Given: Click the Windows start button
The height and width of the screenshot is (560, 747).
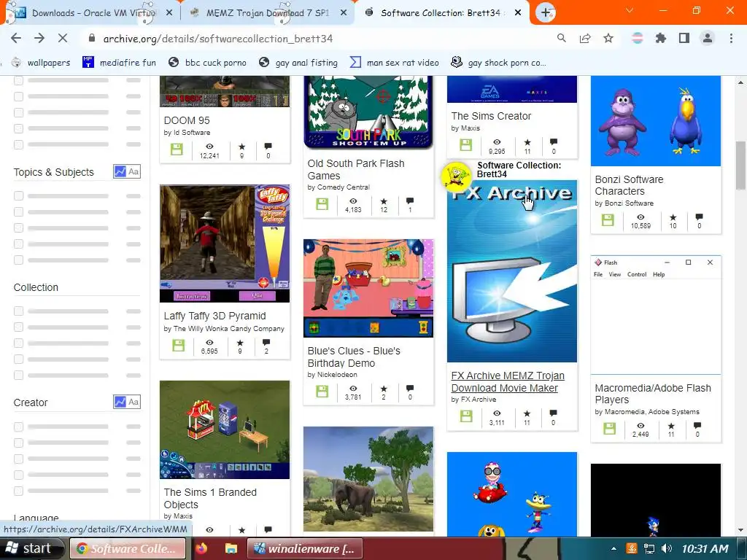Looking at the screenshot, I should click(x=31, y=548).
